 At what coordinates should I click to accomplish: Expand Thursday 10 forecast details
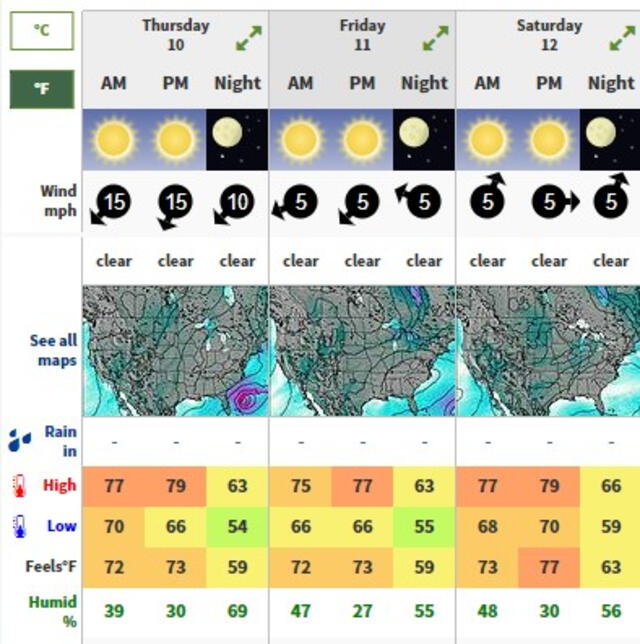click(249, 38)
